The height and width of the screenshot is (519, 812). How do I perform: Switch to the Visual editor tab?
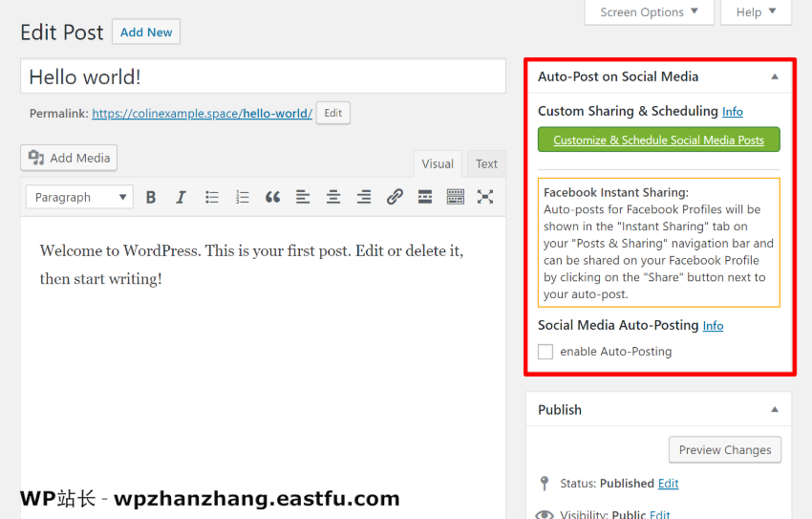coord(438,164)
